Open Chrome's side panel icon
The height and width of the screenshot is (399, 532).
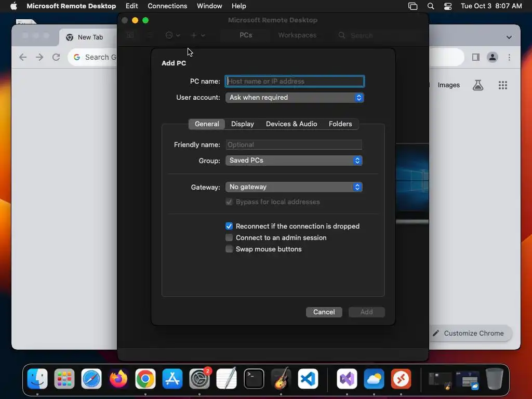pyautogui.click(x=476, y=57)
